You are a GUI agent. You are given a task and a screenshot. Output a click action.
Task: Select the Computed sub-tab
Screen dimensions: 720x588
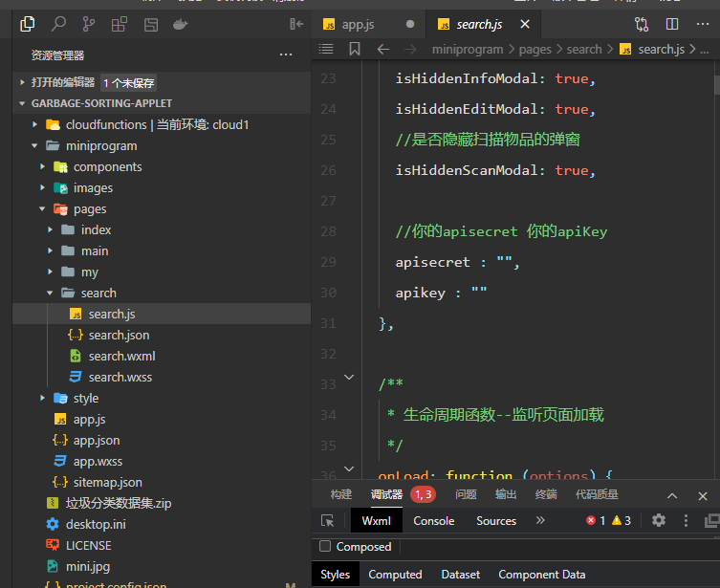coord(395,575)
